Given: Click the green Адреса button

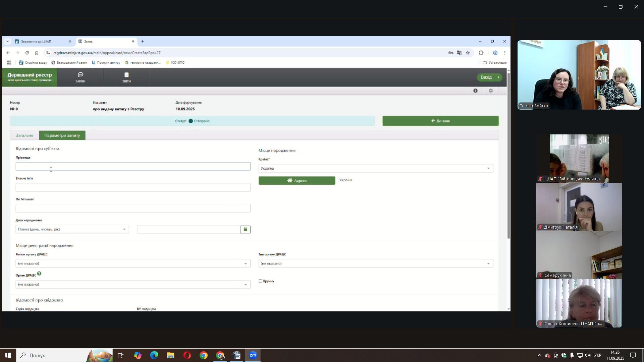Looking at the screenshot, I should 297,181.
